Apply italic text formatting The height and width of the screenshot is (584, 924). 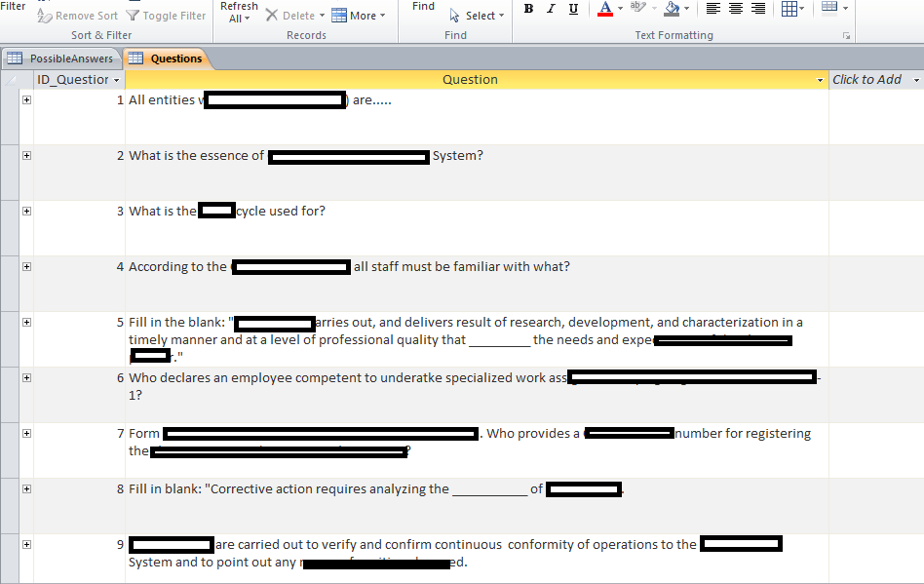coord(551,9)
